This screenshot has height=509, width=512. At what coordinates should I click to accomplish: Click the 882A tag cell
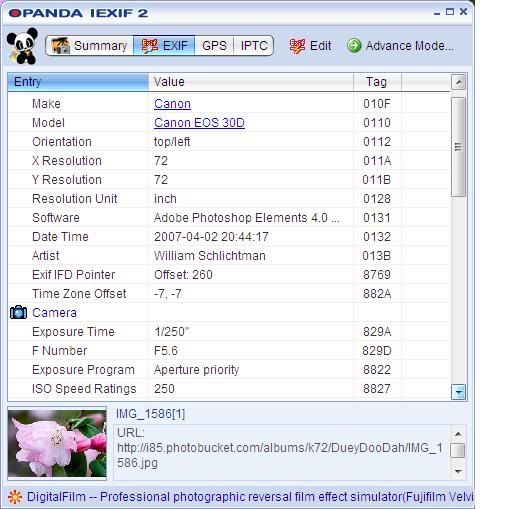377,294
